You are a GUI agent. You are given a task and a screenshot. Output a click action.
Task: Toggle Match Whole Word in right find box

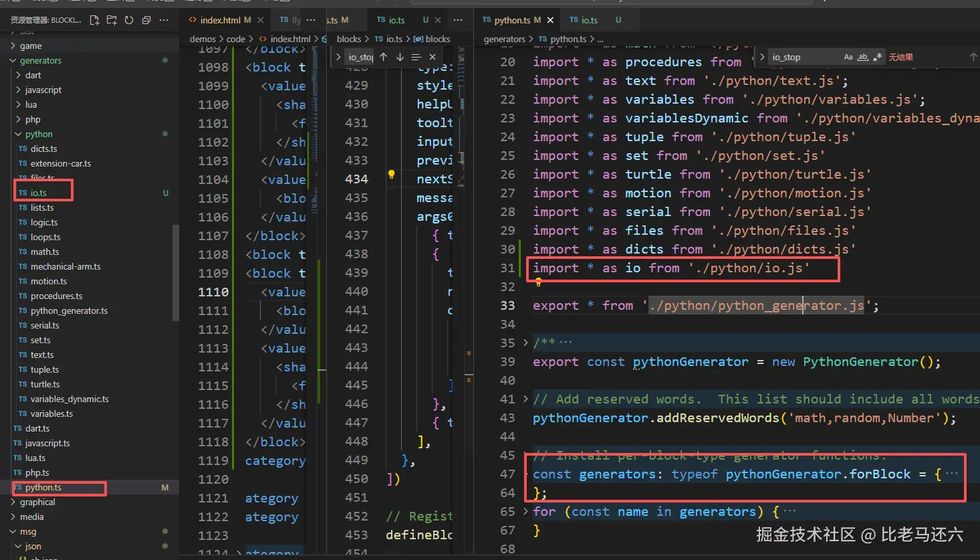click(x=863, y=58)
